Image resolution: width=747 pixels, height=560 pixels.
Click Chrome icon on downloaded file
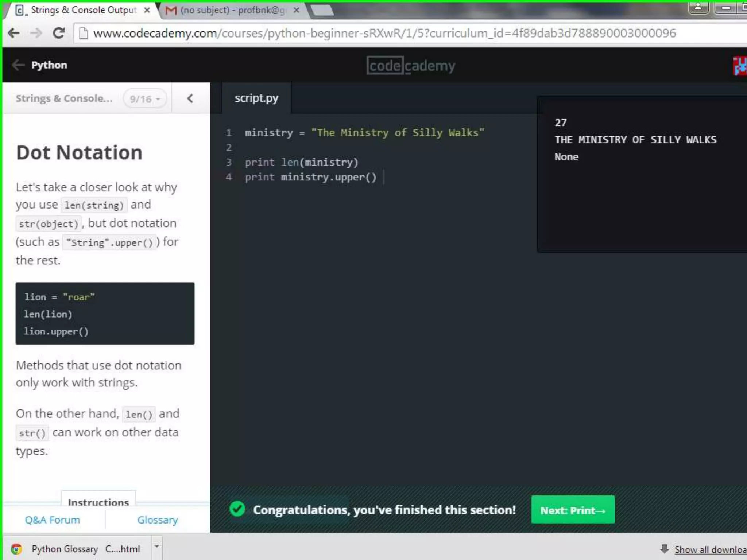[17, 549]
